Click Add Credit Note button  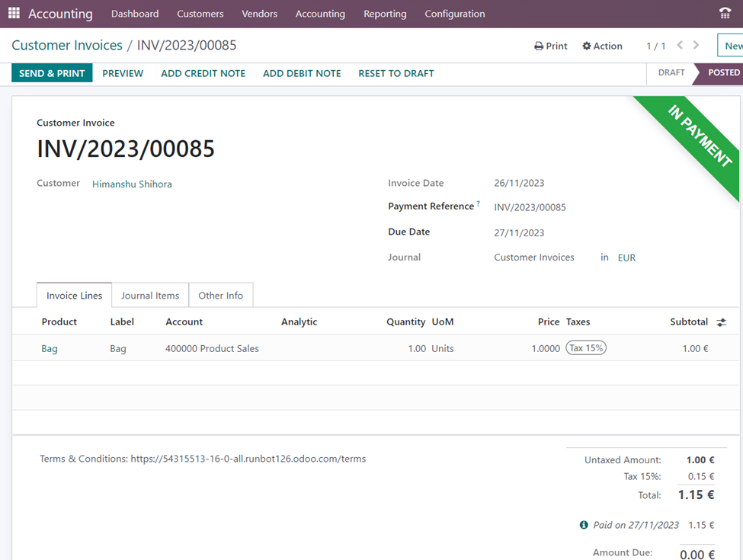coord(203,73)
